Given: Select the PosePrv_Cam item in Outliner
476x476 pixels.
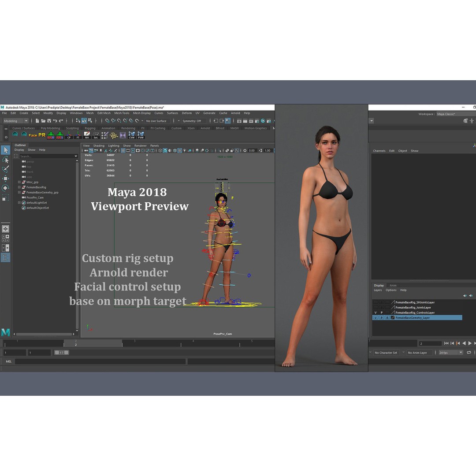Looking at the screenshot, I should (x=35, y=197).
